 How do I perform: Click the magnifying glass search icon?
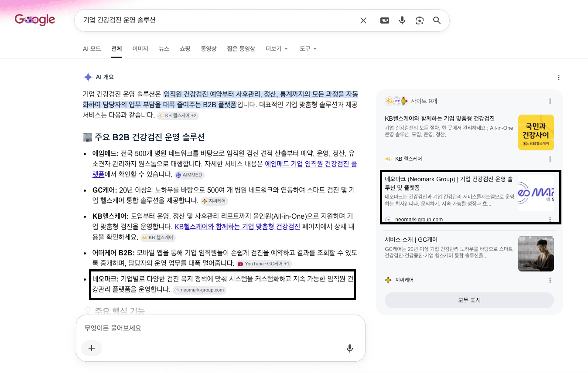(x=437, y=20)
